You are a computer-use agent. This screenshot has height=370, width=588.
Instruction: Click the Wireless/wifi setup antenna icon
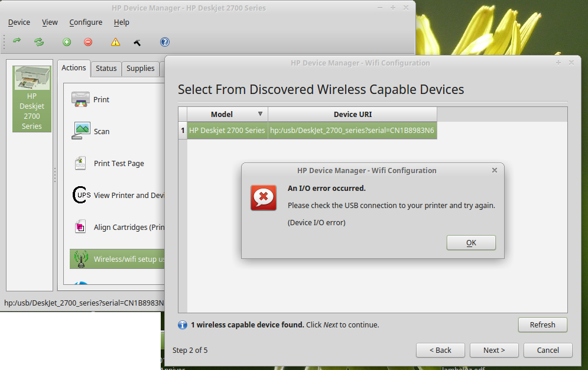tap(81, 259)
